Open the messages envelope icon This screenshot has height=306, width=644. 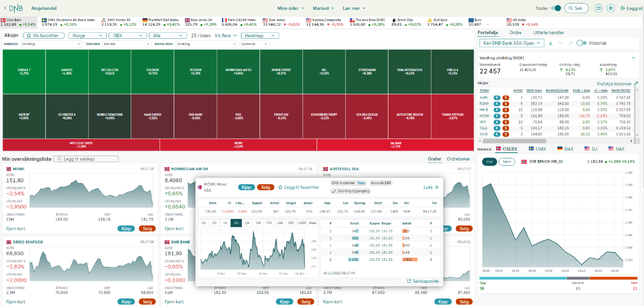598,8
